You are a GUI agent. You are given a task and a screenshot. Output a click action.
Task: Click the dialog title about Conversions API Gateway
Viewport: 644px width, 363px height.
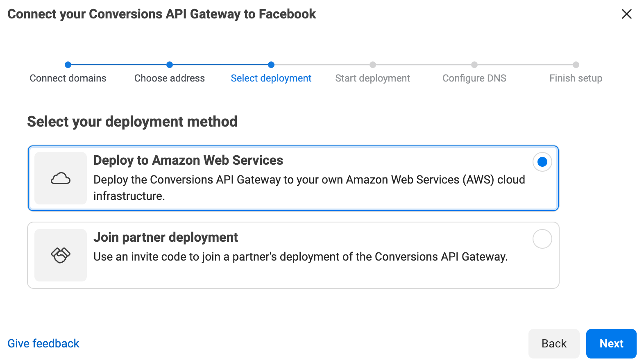(x=162, y=14)
